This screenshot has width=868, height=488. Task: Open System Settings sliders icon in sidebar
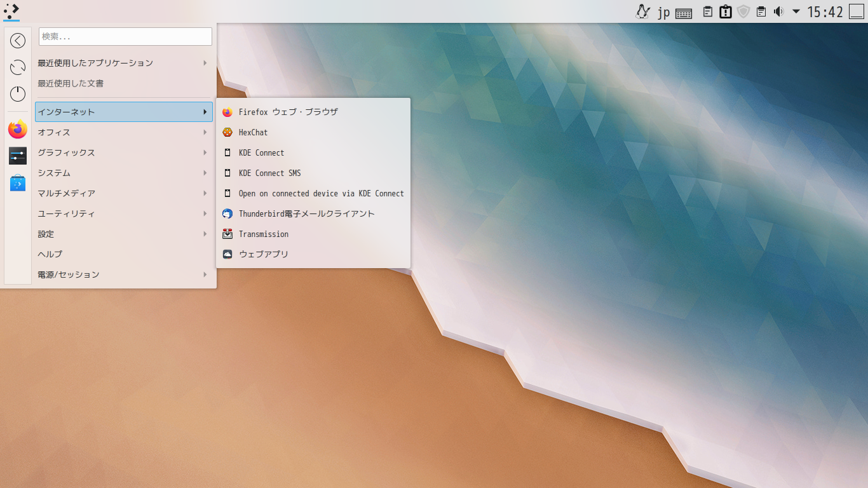click(18, 156)
